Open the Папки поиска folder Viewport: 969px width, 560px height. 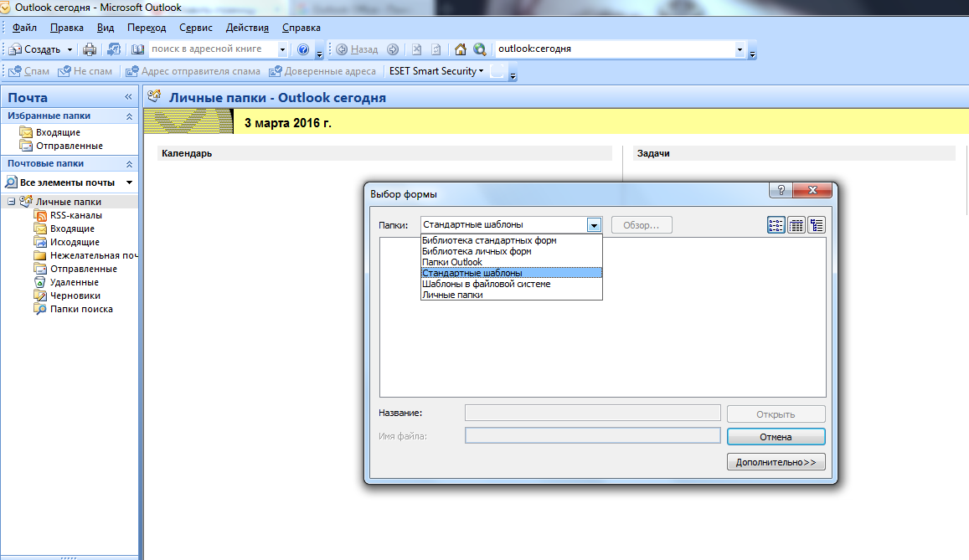coord(81,310)
